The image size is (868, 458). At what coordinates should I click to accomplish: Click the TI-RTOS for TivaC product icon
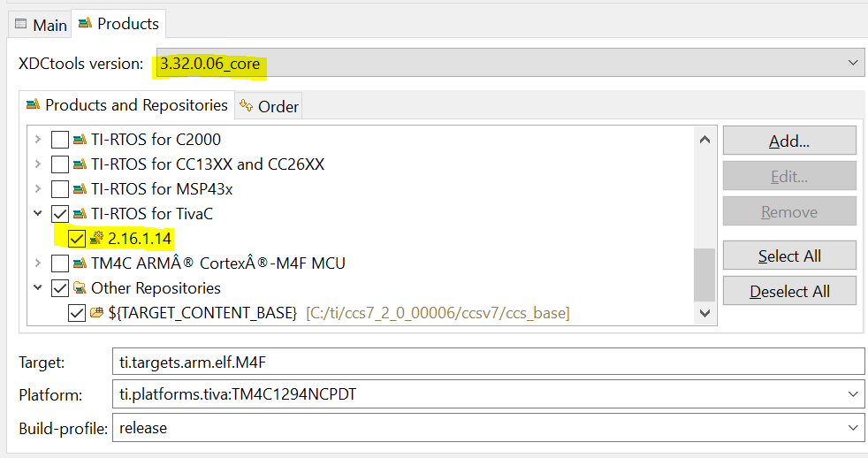click(x=80, y=213)
